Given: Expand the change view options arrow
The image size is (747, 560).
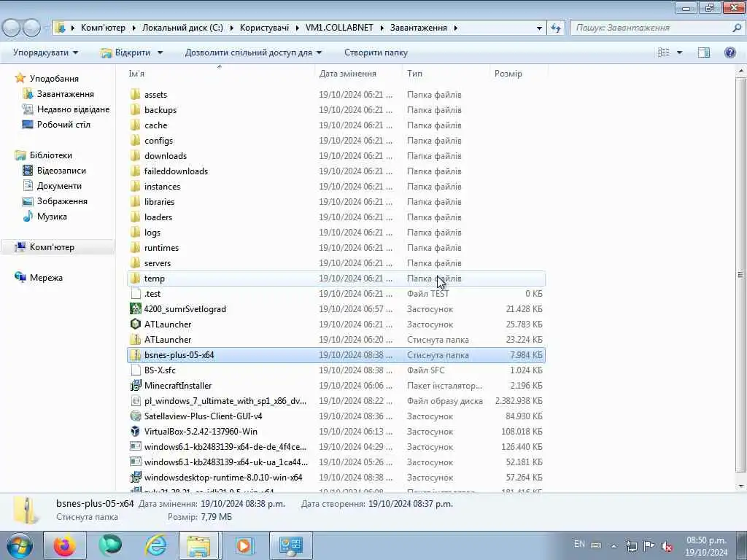Looking at the screenshot, I should click(679, 52).
